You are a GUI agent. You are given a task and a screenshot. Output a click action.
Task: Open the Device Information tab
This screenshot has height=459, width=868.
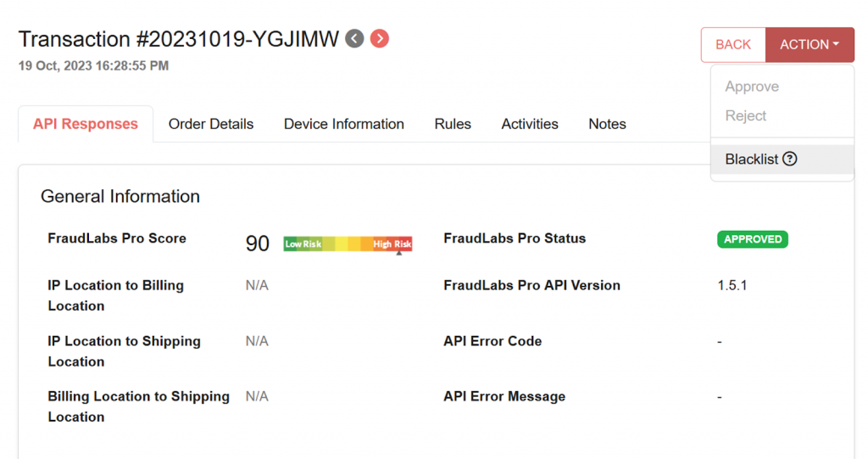click(x=344, y=124)
